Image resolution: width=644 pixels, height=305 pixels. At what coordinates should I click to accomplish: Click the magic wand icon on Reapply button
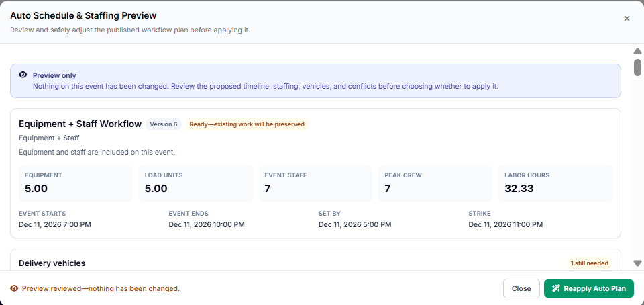(x=556, y=288)
